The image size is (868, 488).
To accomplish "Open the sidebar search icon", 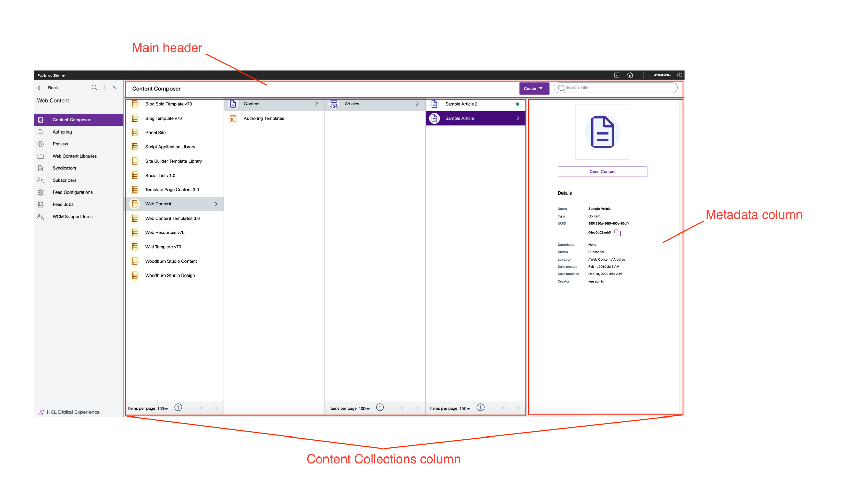I will point(94,87).
